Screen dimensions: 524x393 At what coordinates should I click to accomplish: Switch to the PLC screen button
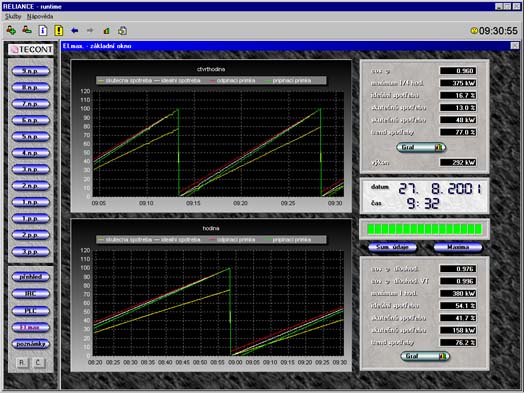point(31,311)
